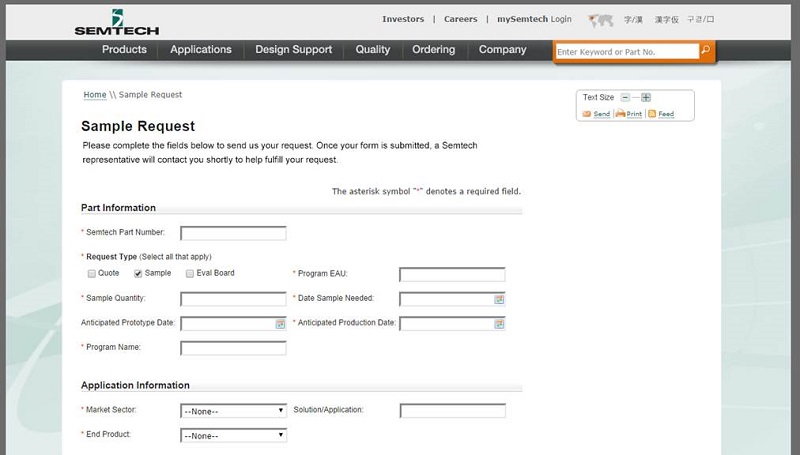Screen dimensions: 800x455
Task: Click the Application Information section heading
Action: point(135,385)
